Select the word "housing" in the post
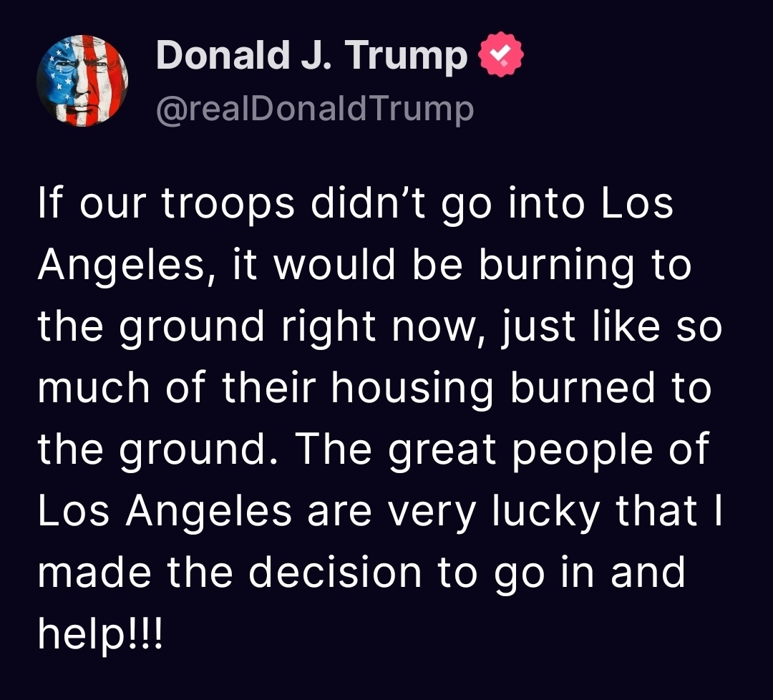 pos(412,388)
